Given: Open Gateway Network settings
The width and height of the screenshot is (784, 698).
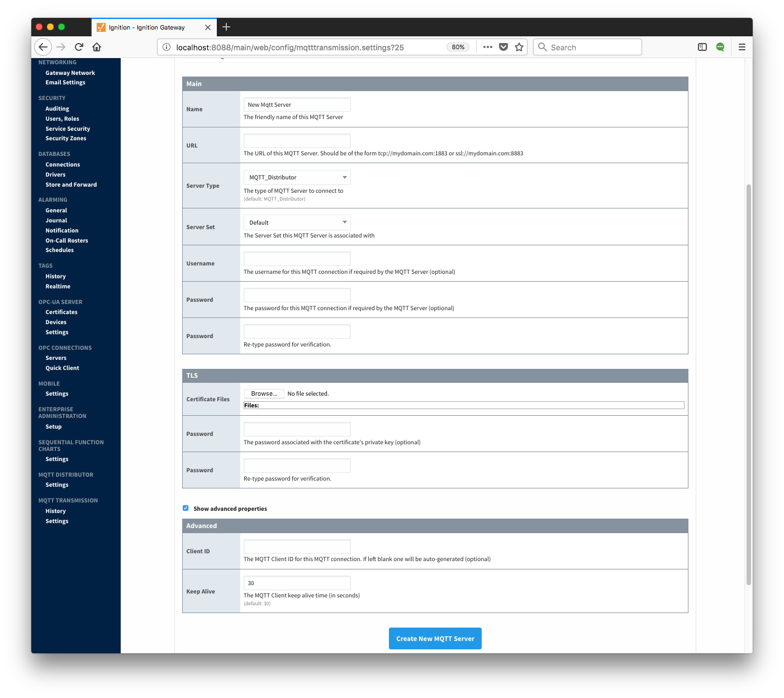Looking at the screenshot, I should 70,73.
